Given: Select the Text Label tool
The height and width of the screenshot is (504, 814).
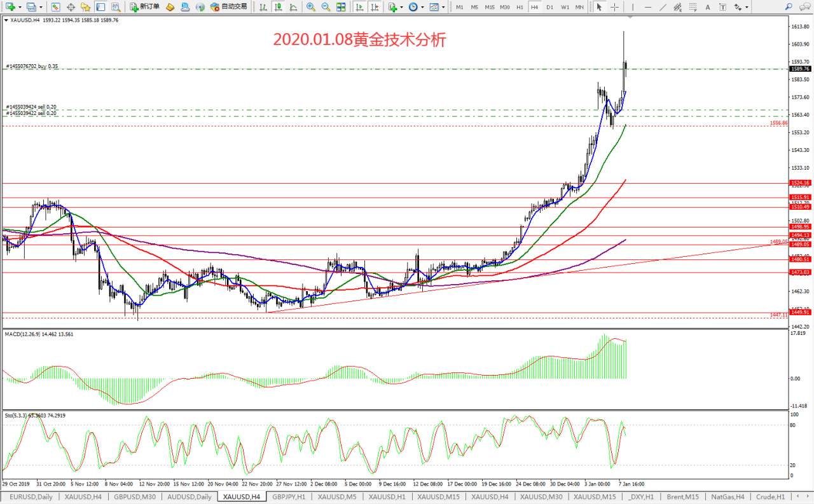Looking at the screenshot, I should (x=723, y=6).
